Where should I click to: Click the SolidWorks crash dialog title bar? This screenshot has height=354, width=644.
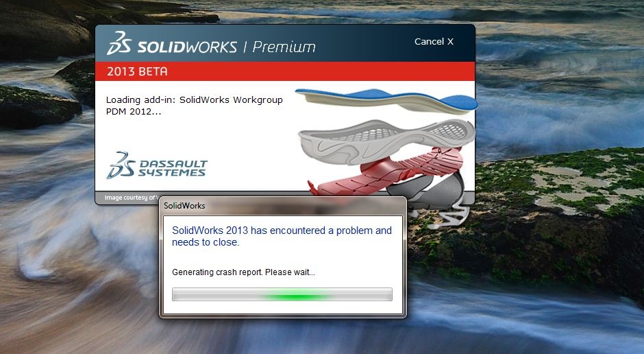pos(282,206)
